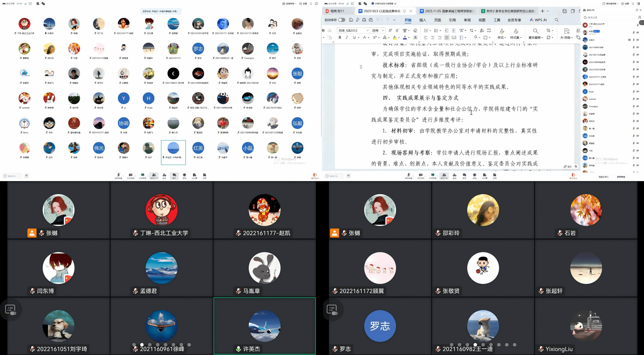
Task: Open the 审阅 ribbon tab
Action: (x=467, y=20)
